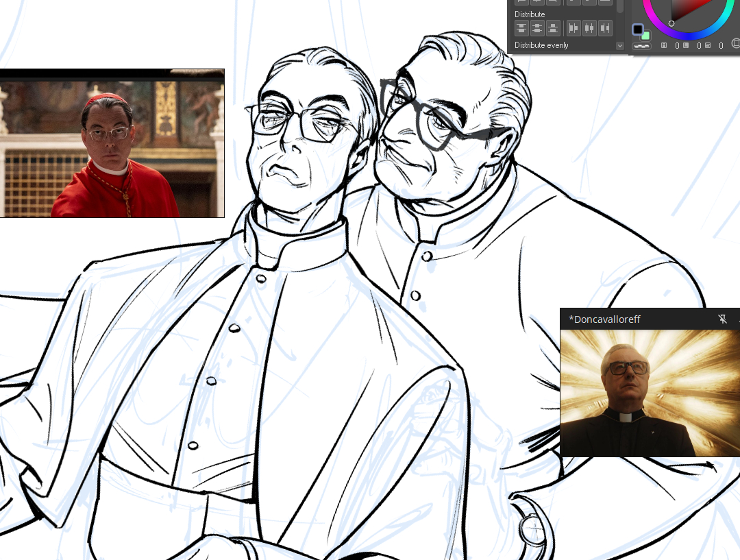Open the Distribute evenly dropdown
The image size is (740, 560).
pyautogui.click(x=620, y=46)
